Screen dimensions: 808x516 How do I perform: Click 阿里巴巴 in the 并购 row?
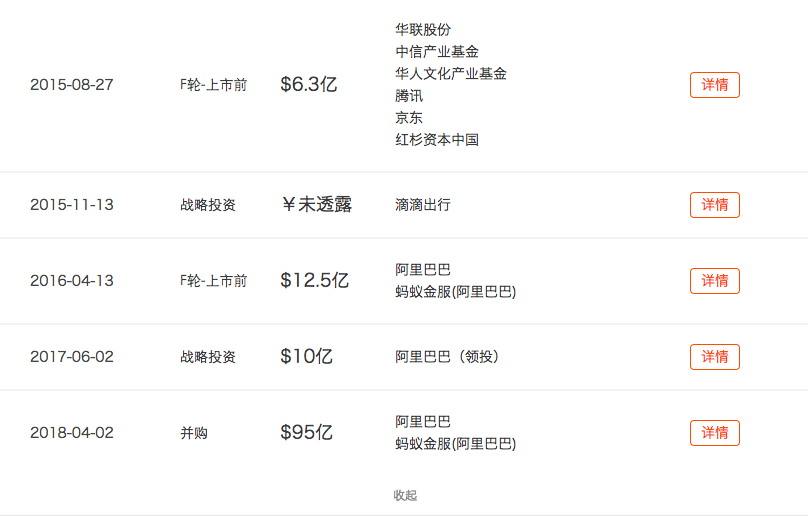click(x=423, y=422)
